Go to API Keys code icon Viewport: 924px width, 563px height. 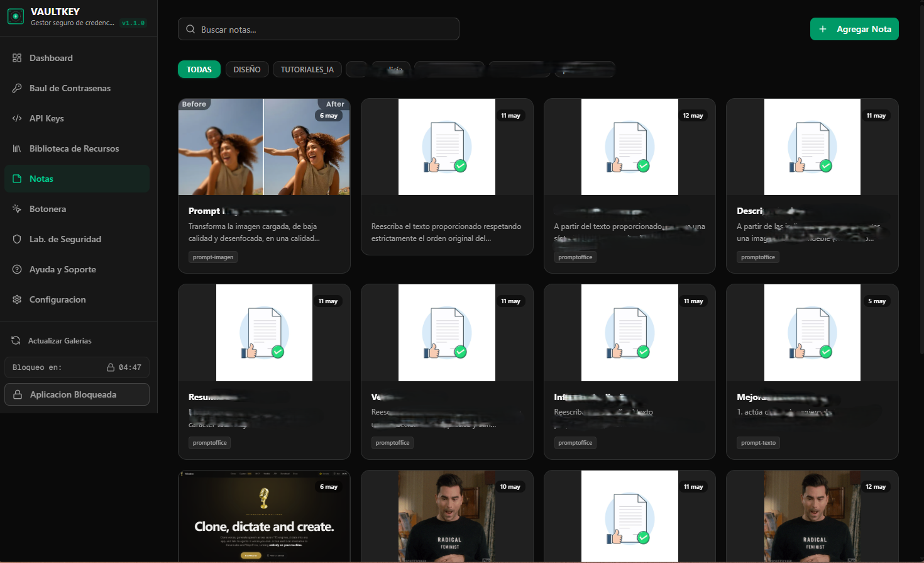pos(17,118)
